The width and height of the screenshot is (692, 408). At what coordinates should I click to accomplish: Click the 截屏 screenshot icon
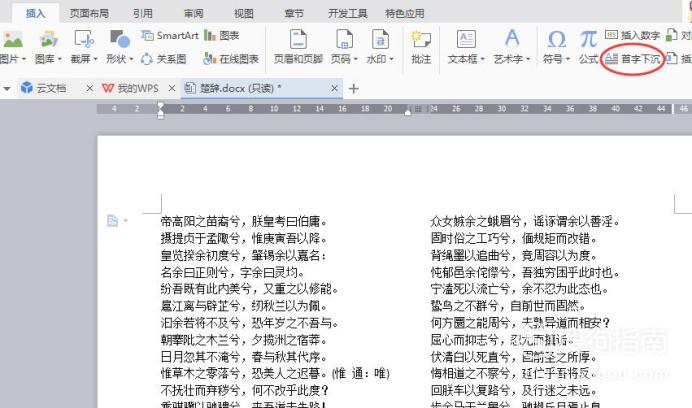[x=84, y=40]
